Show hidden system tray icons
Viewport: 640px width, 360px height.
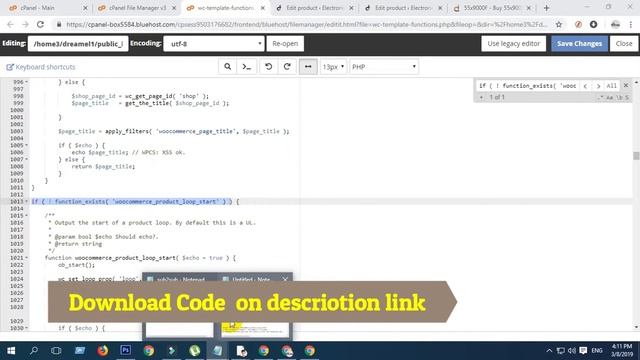point(549,351)
